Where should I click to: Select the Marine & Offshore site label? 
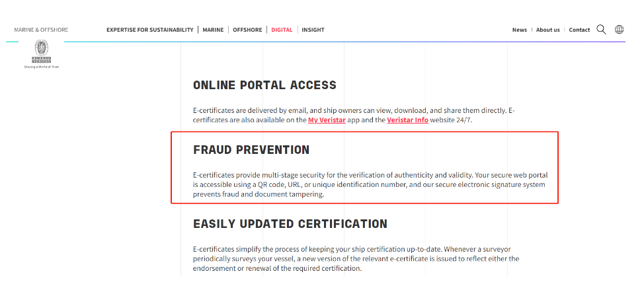(x=41, y=30)
